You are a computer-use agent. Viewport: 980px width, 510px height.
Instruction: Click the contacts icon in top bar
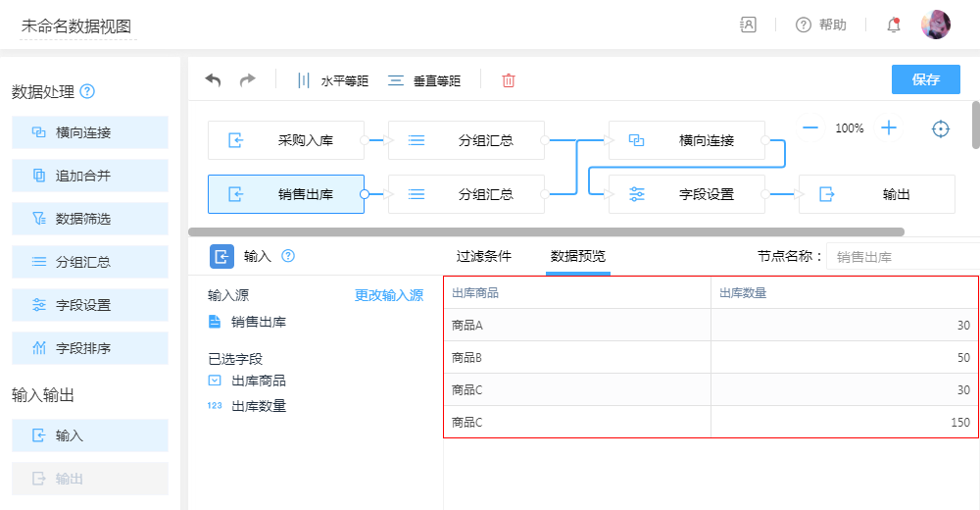(748, 25)
